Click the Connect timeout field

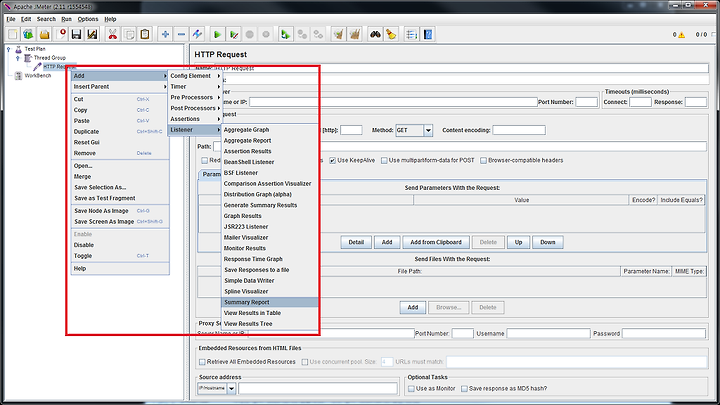click(640, 102)
